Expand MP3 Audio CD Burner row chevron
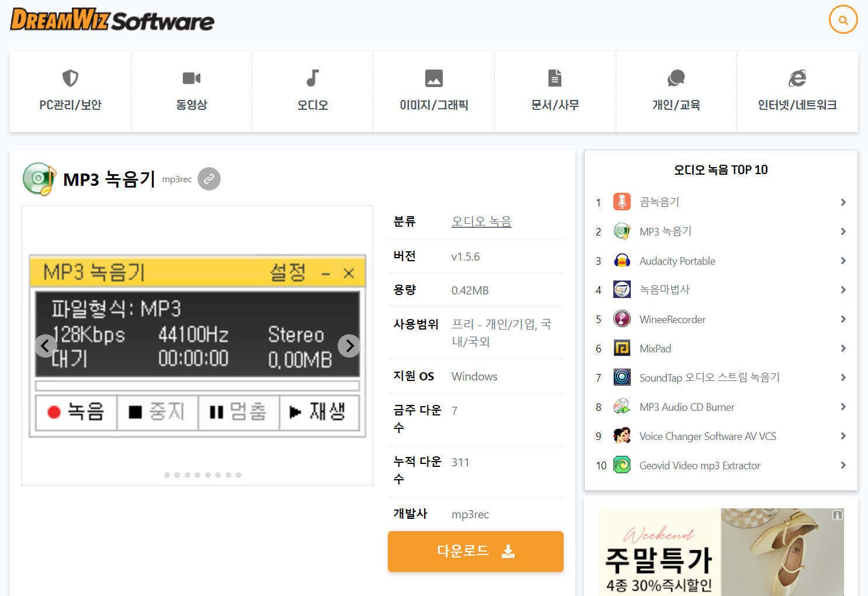The height and width of the screenshot is (596, 868). pos(843,407)
